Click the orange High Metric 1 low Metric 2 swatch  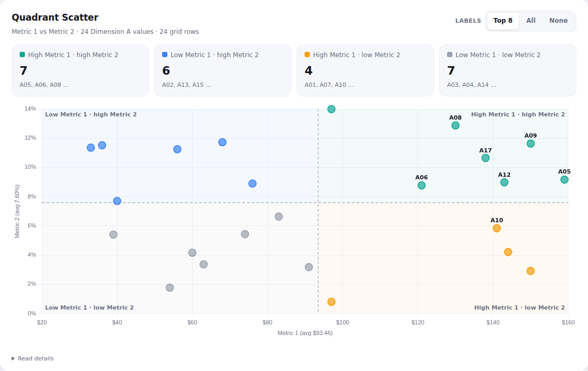coord(307,55)
